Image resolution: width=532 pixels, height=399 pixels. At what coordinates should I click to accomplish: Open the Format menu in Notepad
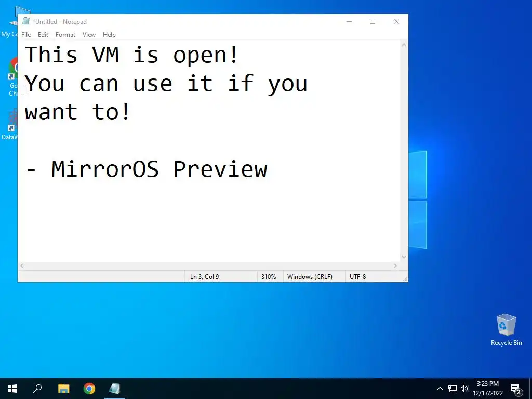pos(65,35)
